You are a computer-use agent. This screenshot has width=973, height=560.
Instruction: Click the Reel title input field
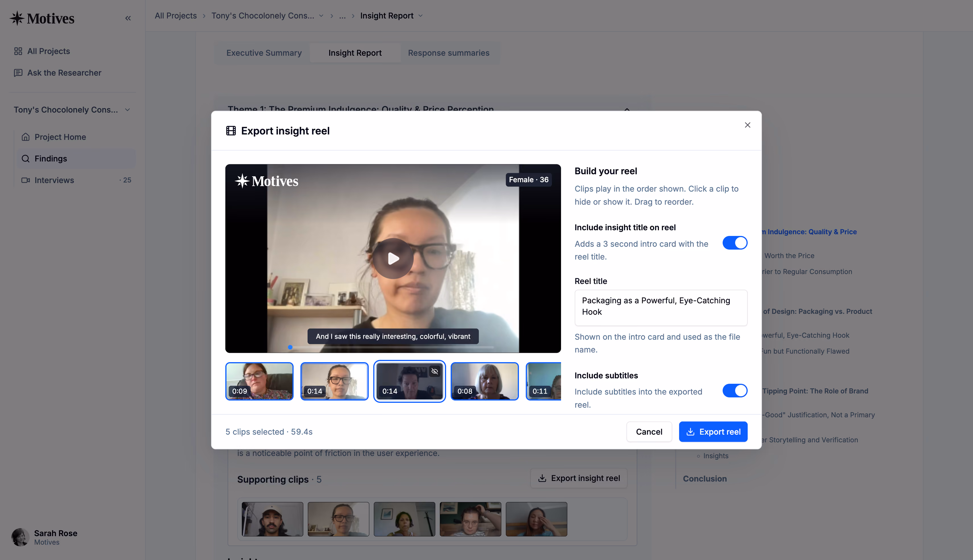(x=660, y=308)
